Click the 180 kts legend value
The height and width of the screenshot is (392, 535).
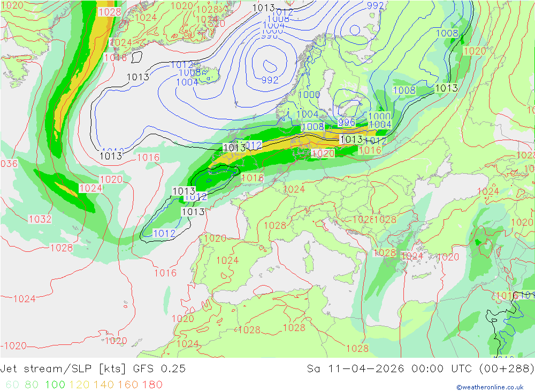152,385
